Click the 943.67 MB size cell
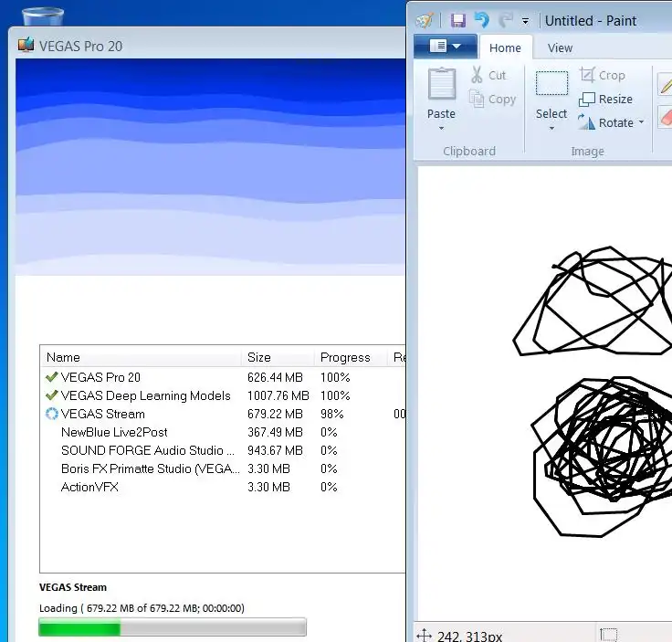The height and width of the screenshot is (642, 672). click(x=275, y=450)
